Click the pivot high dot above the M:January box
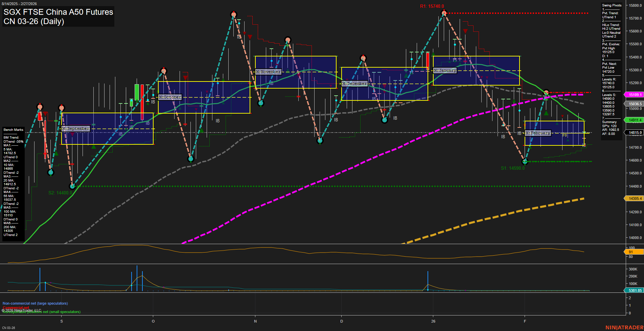Viewport: 644px width, 331px height. [x=444, y=13]
